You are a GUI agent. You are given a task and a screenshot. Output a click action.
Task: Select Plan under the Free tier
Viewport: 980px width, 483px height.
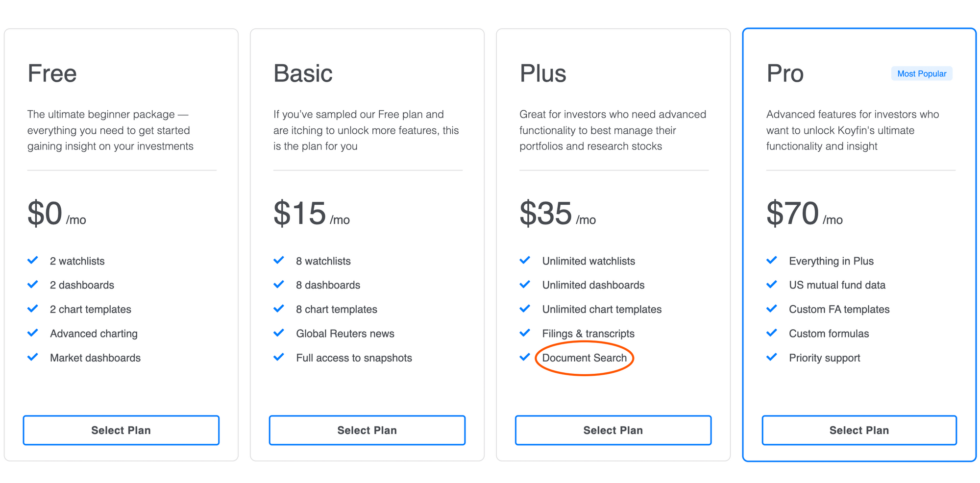pyautogui.click(x=121, y=430)
